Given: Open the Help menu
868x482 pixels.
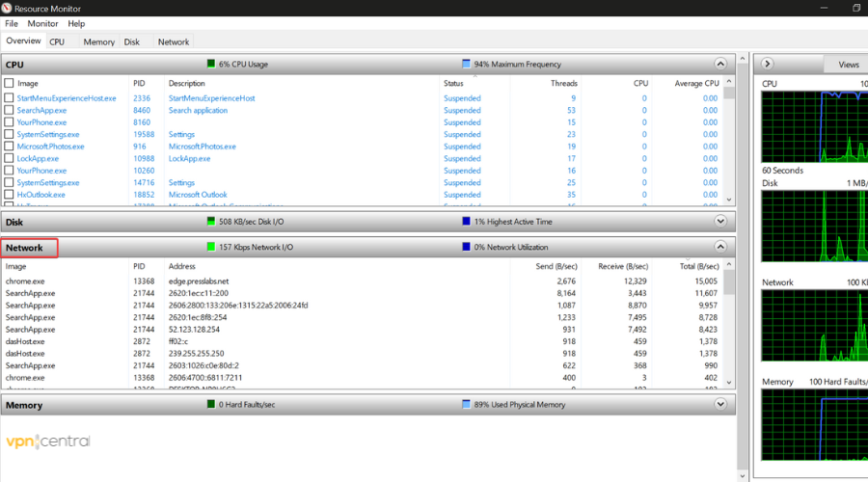Looking at the screenshot, I should [x=76, y=23].
